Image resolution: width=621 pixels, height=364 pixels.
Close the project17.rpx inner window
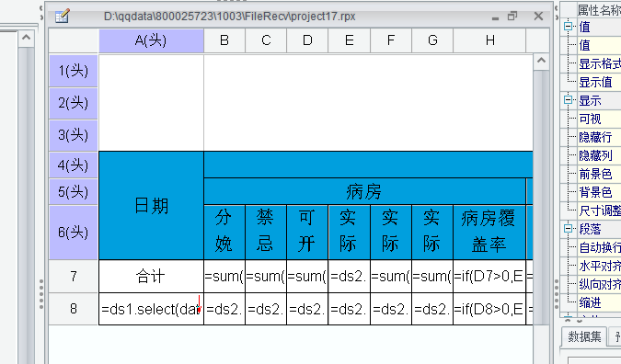click(538, 17)
